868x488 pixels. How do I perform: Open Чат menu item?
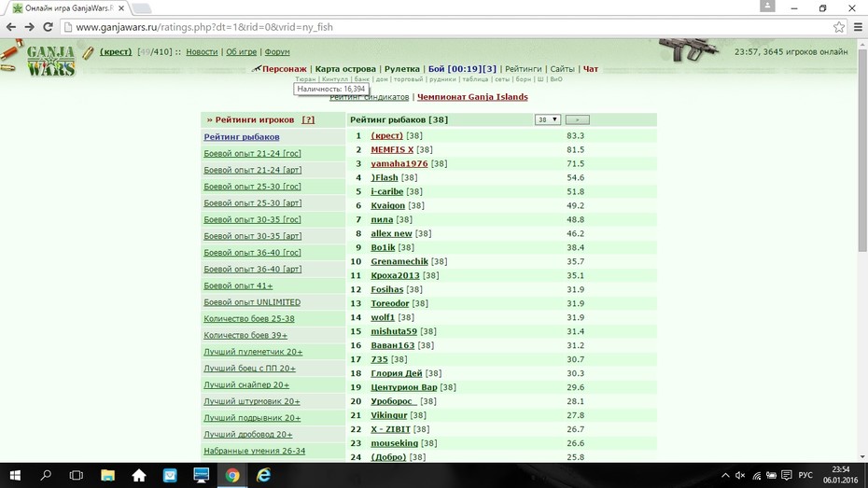[591, 69]
